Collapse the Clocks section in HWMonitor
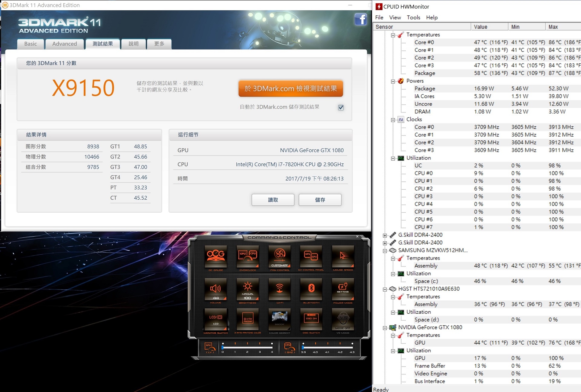 pos(393,120)
